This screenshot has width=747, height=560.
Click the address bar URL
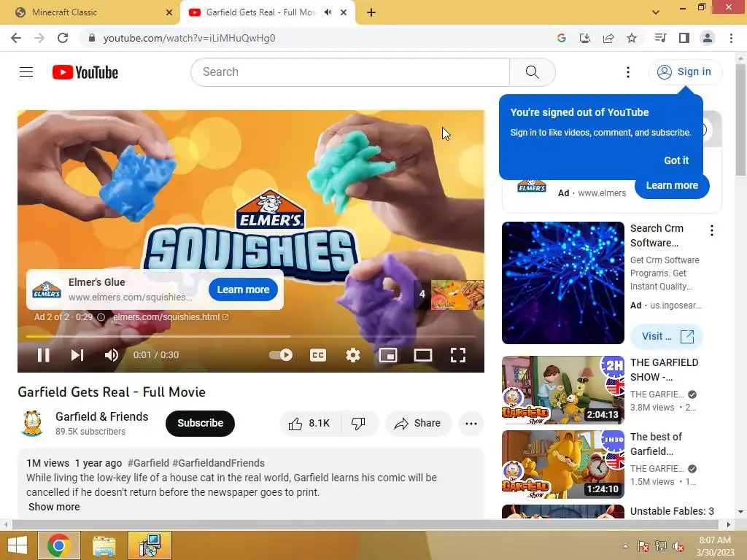click(x=189, y=38)
